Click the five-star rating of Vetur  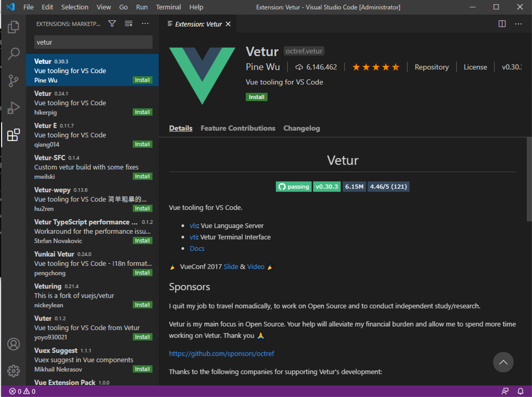[376, 67]
